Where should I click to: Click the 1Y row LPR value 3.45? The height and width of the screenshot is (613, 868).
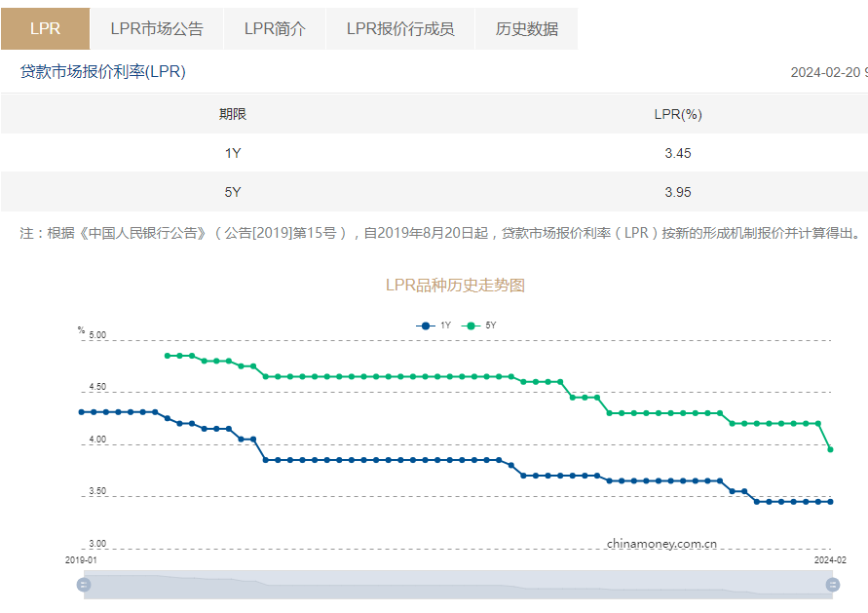[678, 153]
